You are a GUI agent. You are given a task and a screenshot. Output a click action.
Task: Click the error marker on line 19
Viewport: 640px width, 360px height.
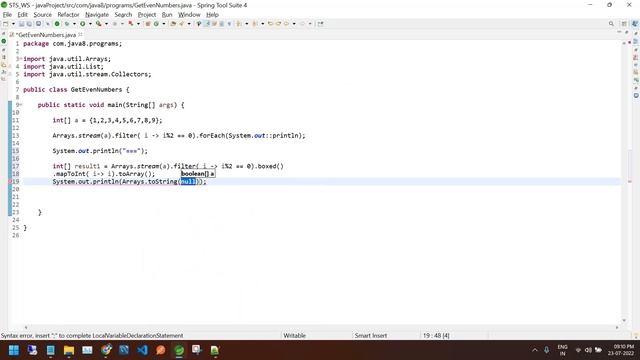10,181
